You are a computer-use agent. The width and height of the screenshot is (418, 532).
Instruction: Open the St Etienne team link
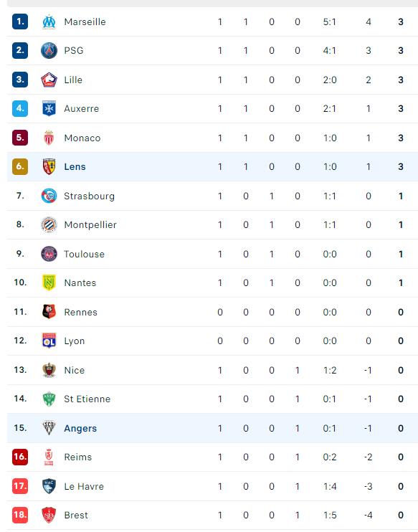pos(87,399)
